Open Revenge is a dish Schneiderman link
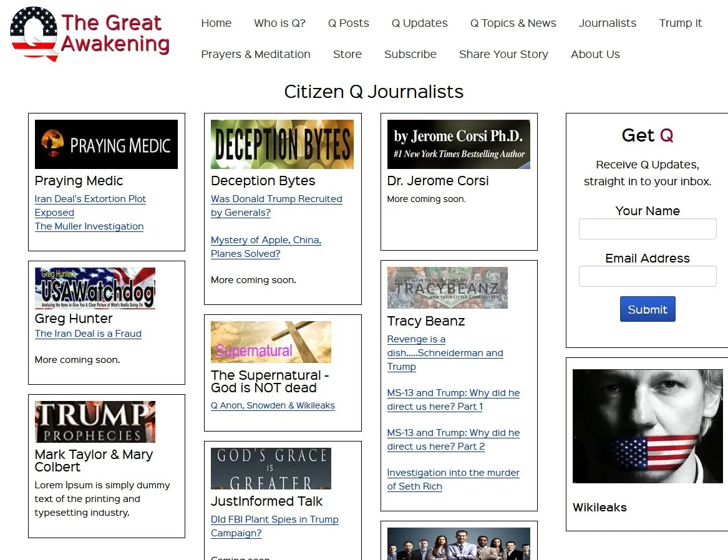 445,353
